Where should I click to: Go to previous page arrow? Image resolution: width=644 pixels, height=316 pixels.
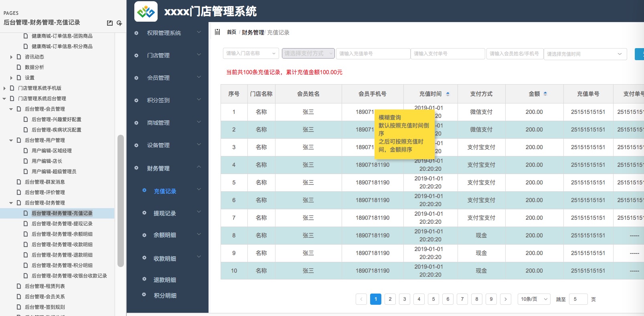[361, 299]
